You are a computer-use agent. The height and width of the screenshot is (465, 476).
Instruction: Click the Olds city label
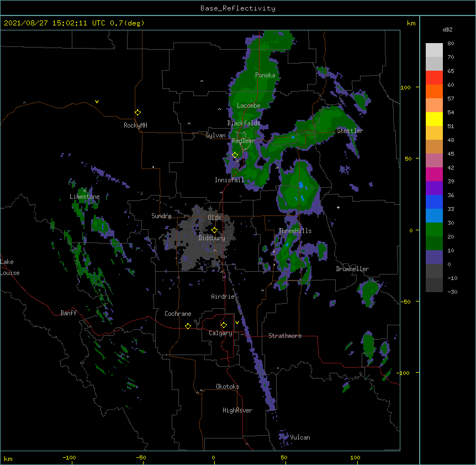click(214, 218)
